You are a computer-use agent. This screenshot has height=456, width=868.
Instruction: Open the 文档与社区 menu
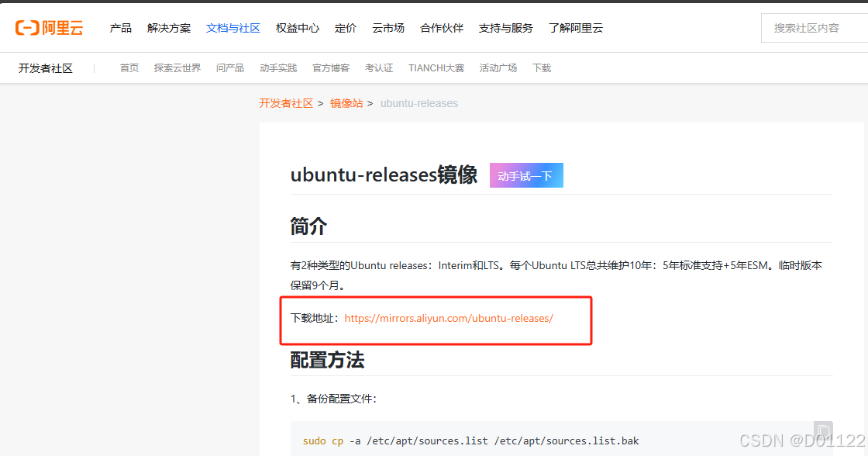coord(233,28)
